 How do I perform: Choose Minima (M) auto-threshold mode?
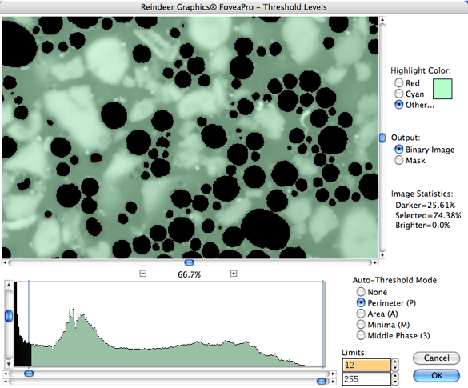click(361, 324)
